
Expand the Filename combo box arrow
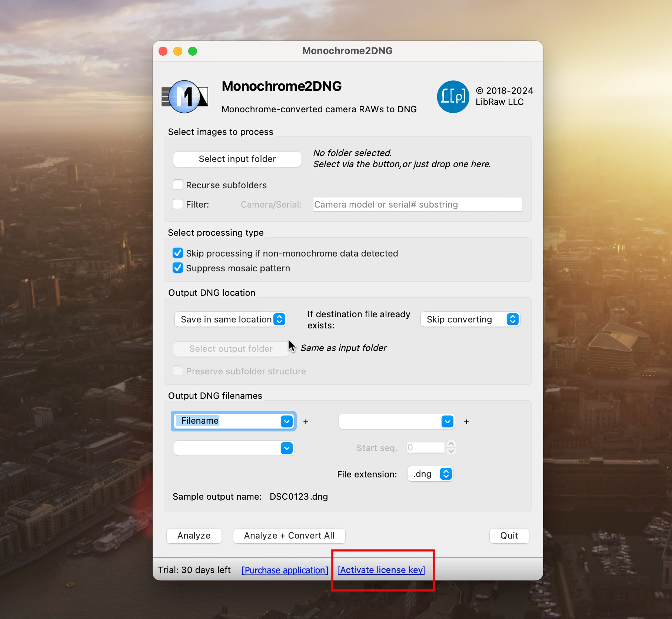[x=286, y=421]
